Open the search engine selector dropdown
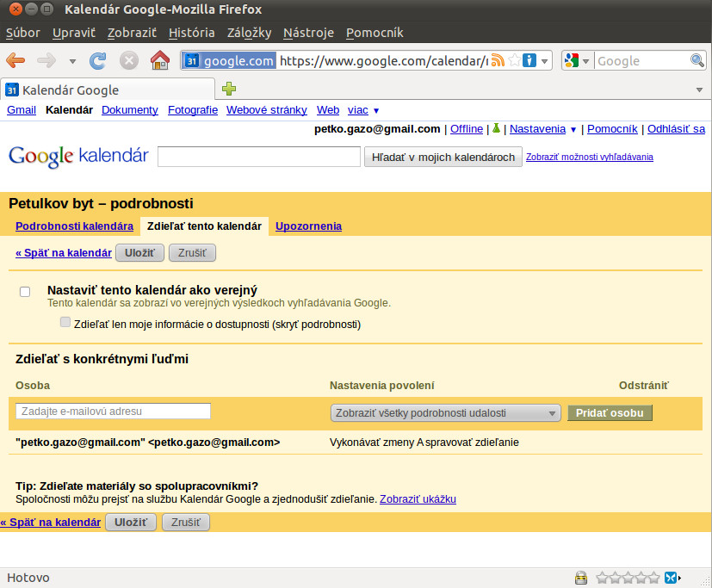The image size is (712, 588). [x=585, y=61]
